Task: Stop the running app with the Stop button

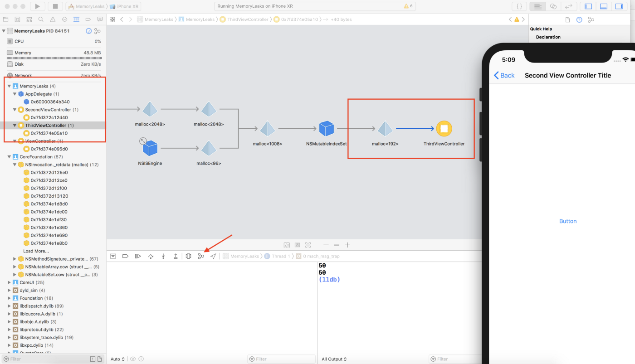Action: pos(55,6)
